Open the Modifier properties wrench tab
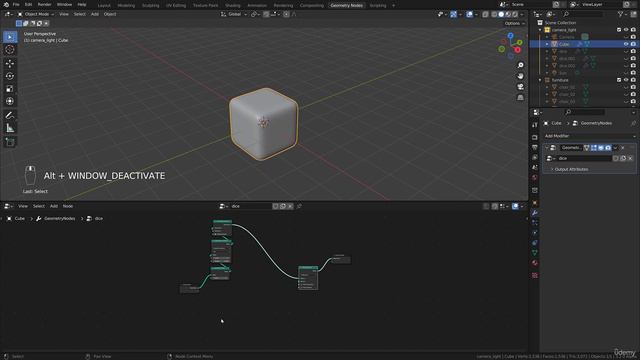 pyautogui.click(x=535, y=213)
